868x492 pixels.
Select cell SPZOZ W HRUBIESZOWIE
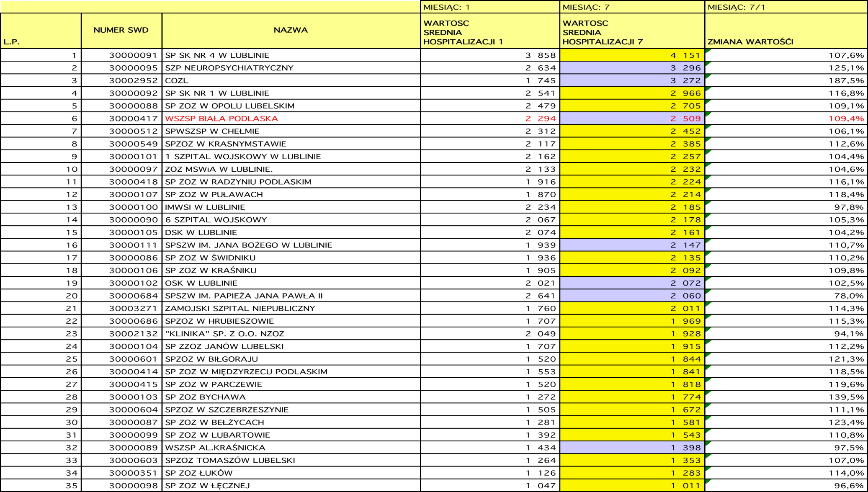pos(291,321)
